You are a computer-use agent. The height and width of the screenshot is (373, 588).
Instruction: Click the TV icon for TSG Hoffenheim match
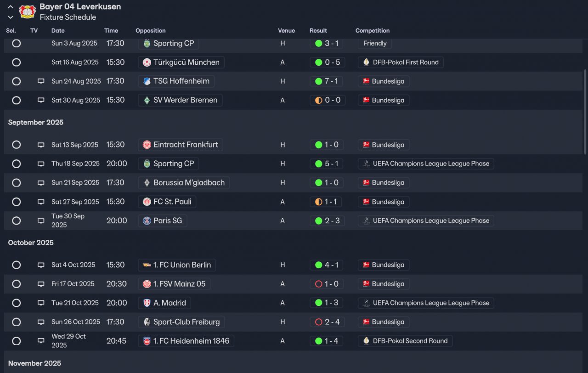[41, 81]
